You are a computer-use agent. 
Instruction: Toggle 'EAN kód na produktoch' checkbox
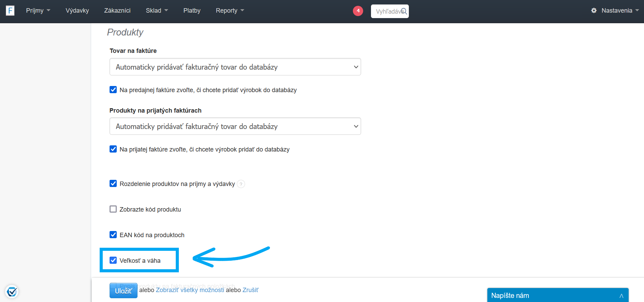[113, 235]
